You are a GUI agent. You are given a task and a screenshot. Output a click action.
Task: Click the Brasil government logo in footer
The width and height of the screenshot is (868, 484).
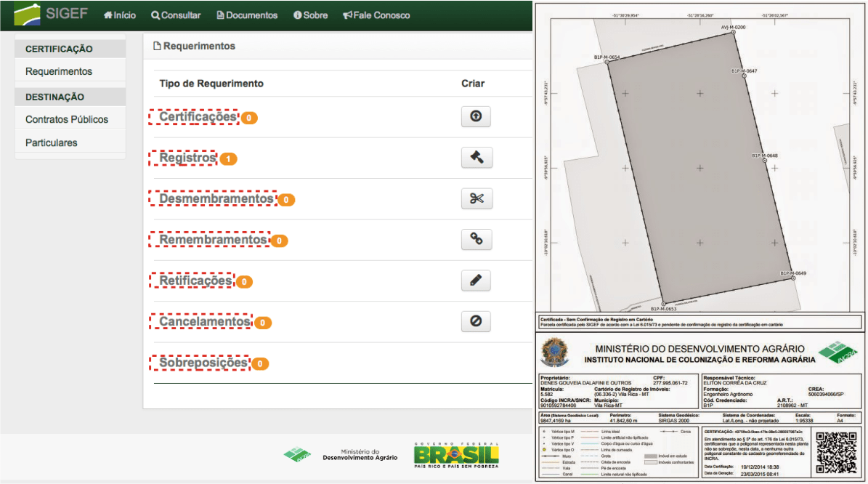[456, 456]
